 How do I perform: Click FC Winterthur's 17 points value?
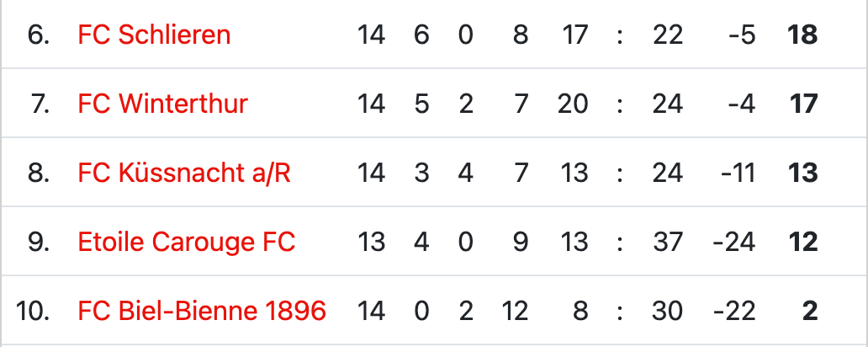802,104
